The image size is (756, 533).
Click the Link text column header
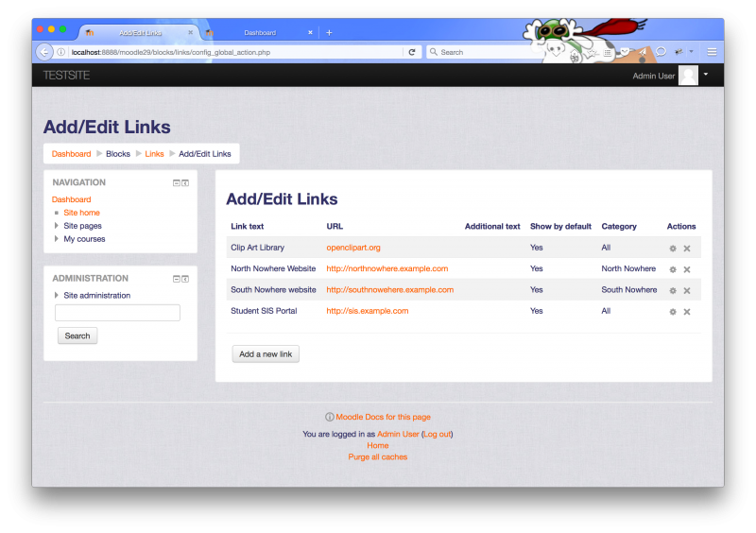[248, 226]
